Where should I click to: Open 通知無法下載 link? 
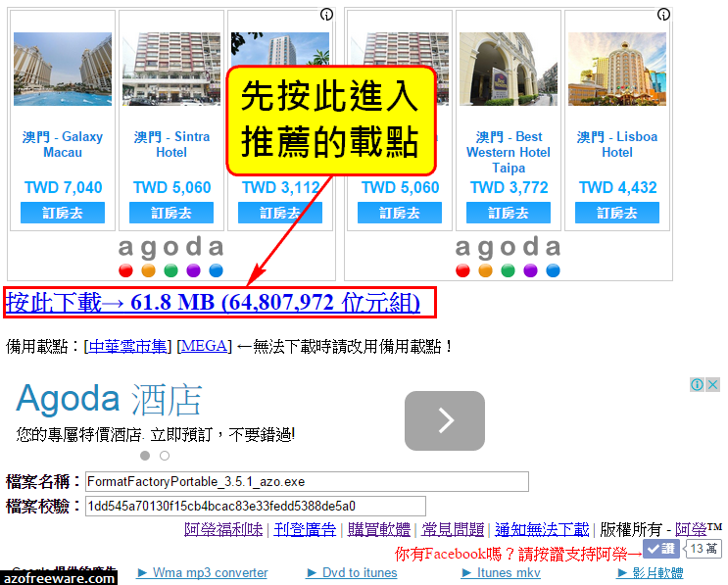pos(542,529)
